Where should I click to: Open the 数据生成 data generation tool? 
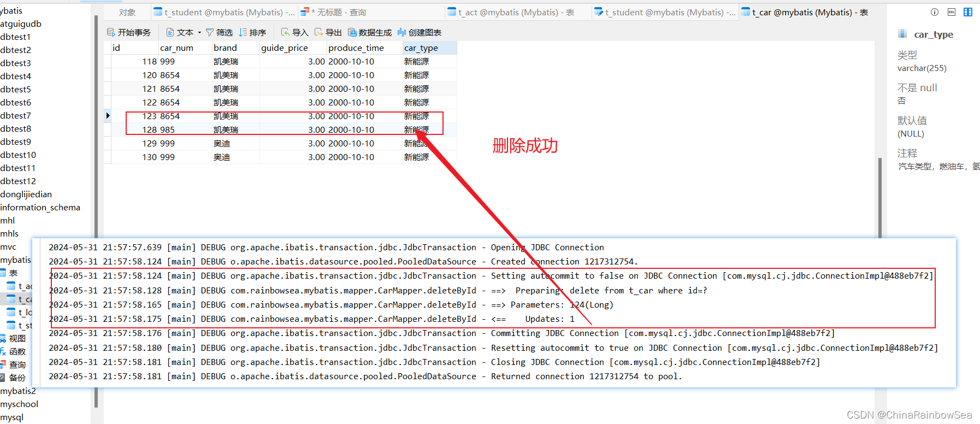370,33
